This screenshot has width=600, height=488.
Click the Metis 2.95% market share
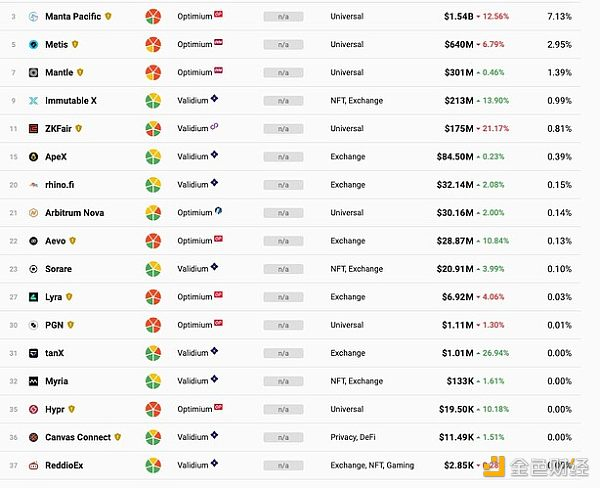click(559, 45)
